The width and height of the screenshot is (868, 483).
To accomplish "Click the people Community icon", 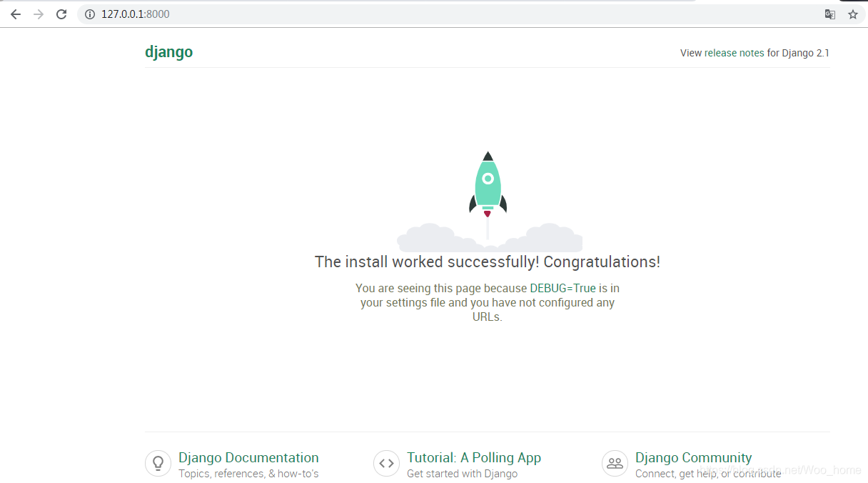I will (x=615, y=463).
